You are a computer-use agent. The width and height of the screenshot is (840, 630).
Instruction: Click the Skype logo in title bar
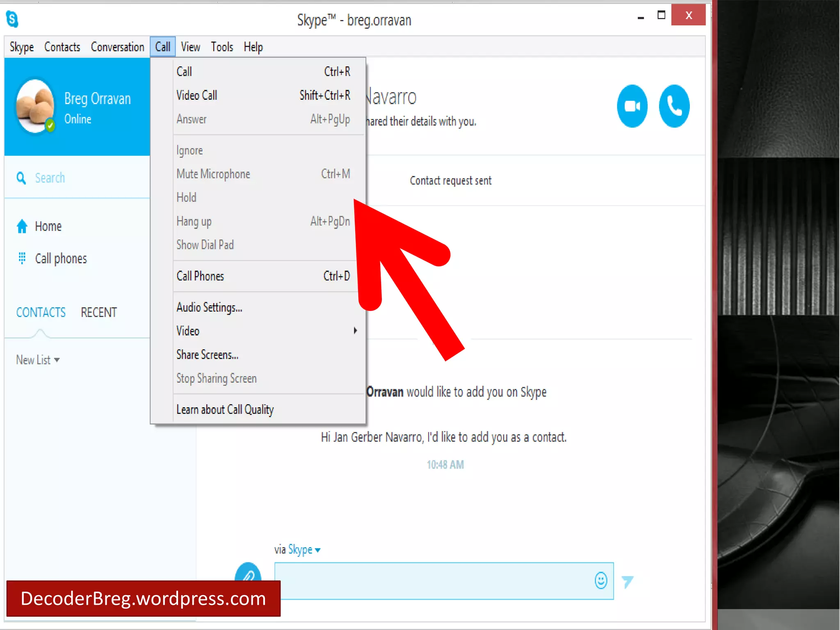[12, 19]
